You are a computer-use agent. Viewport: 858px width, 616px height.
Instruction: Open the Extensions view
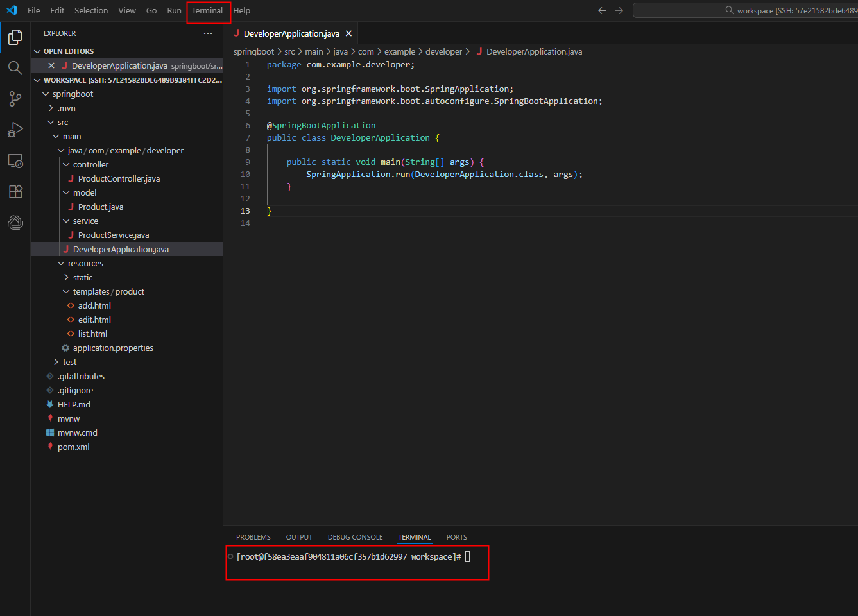click(x=15, y=191)
